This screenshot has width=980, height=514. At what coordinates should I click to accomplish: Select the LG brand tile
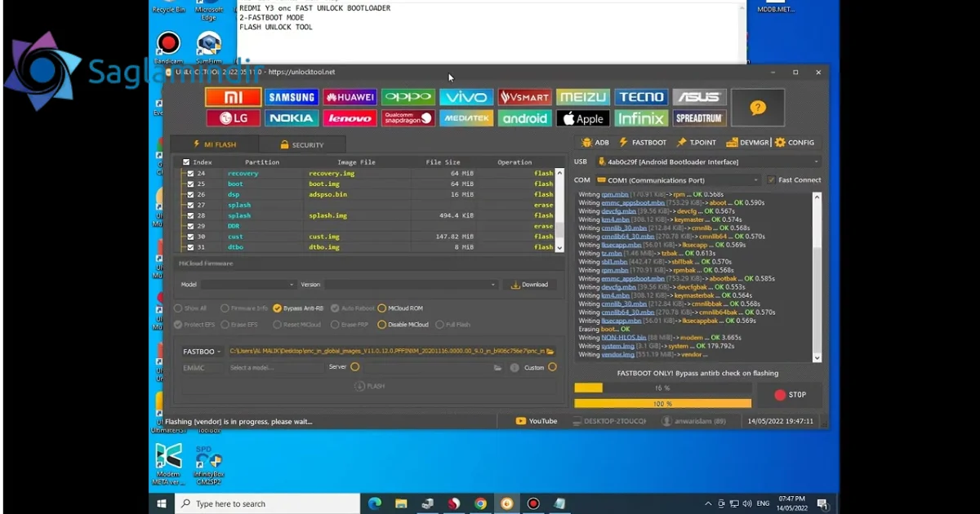pyautogui.click(x=234, y=118)
